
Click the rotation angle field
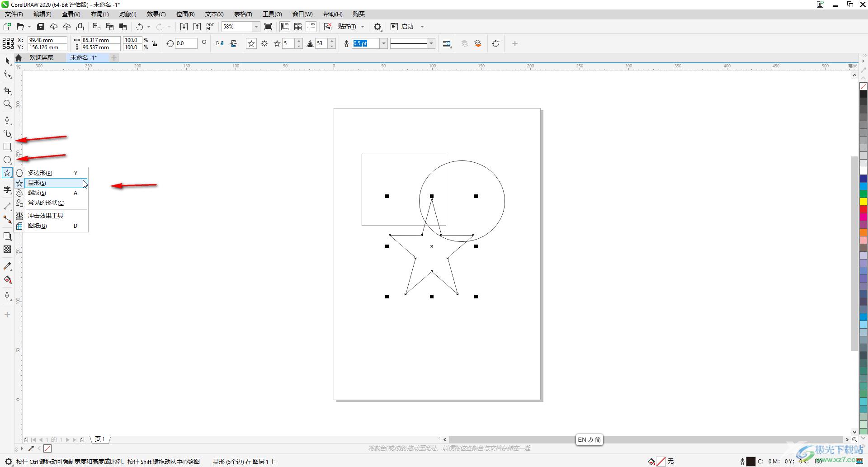point(186,43)
